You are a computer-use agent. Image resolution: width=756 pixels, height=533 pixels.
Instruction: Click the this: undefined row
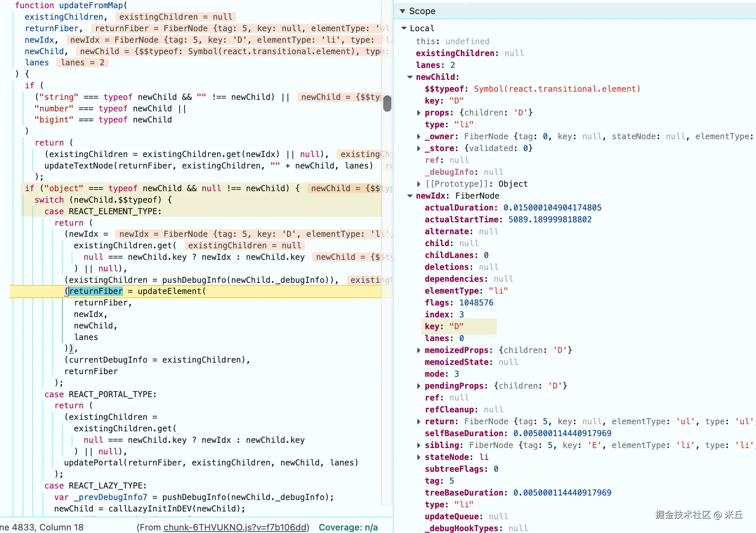click(x=452, y=41)
